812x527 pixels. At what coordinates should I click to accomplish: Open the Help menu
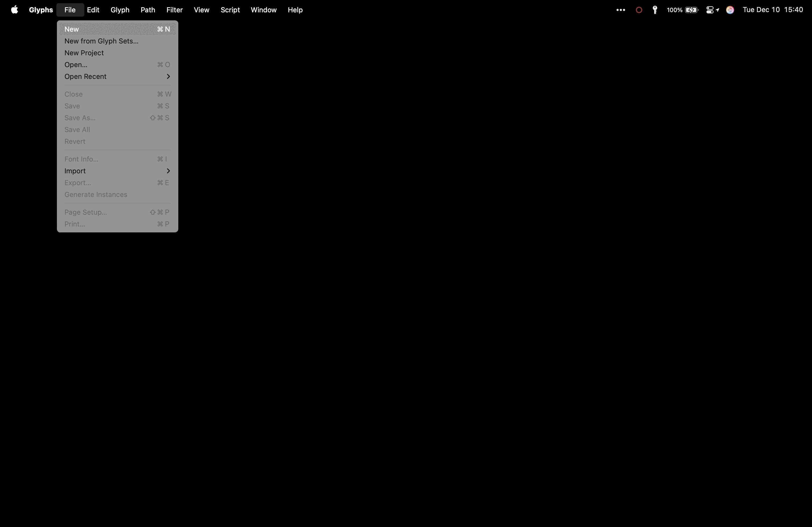[x=295, y=10]
